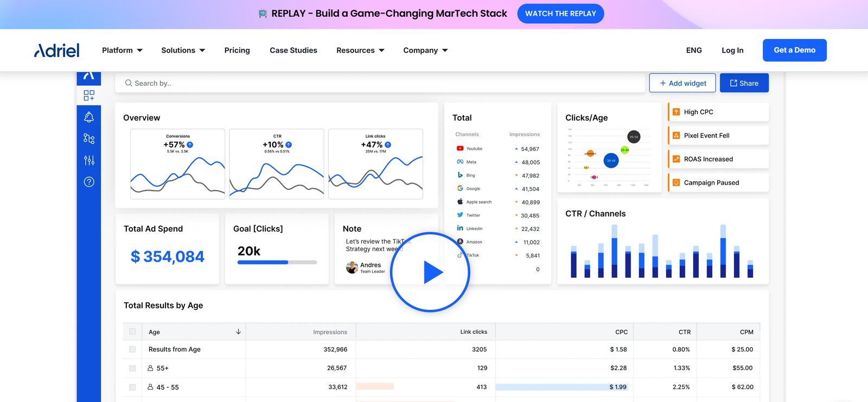Click the Youtube channel icon
This screenshot has width=868, height=402.
pos(460,148)
